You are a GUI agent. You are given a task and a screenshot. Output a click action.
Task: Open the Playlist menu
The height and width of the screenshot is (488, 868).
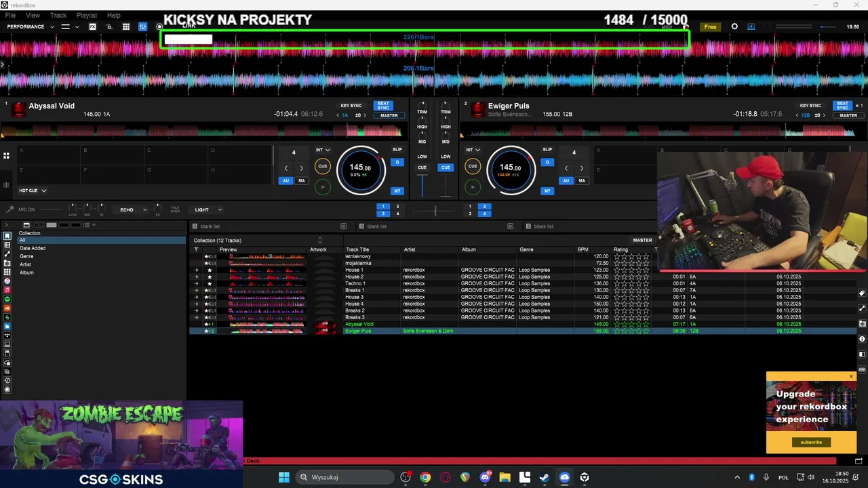(87, 15)
